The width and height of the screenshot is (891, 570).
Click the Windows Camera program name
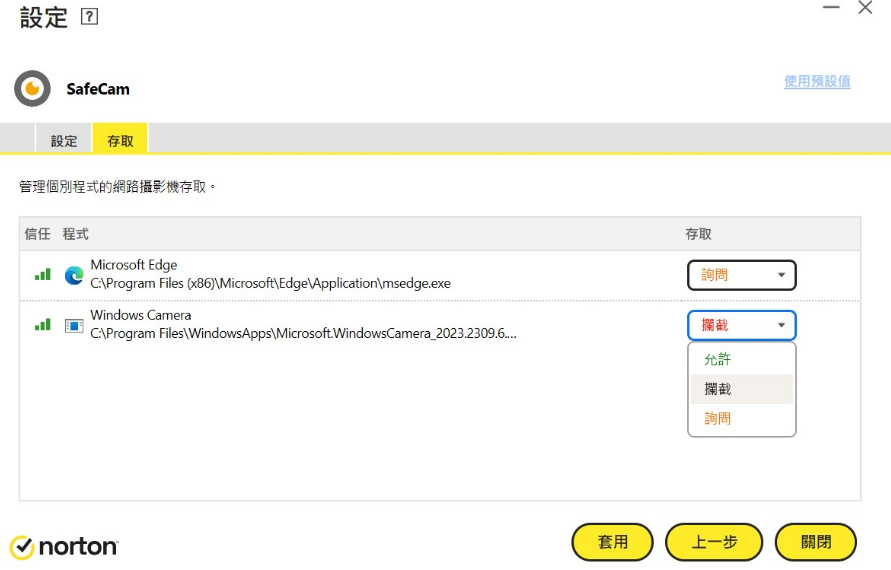pyautogui.click(x=140, y=315)
